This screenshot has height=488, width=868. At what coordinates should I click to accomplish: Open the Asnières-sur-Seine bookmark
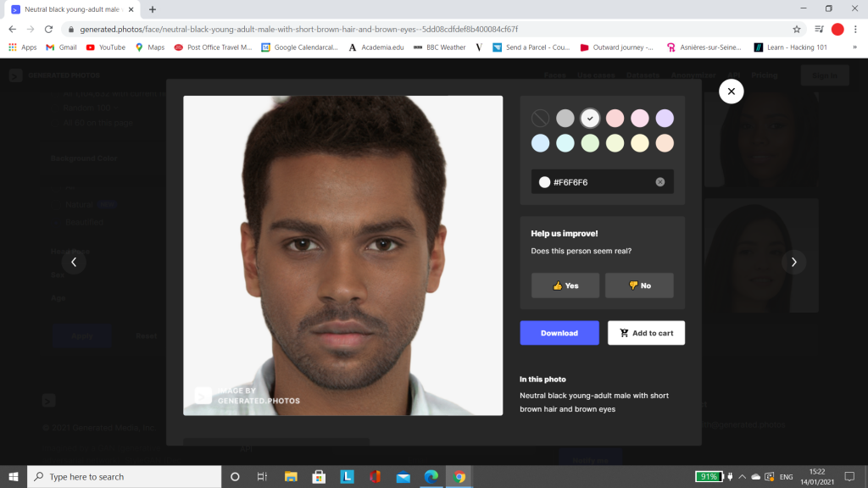click(x=704, y=47)
